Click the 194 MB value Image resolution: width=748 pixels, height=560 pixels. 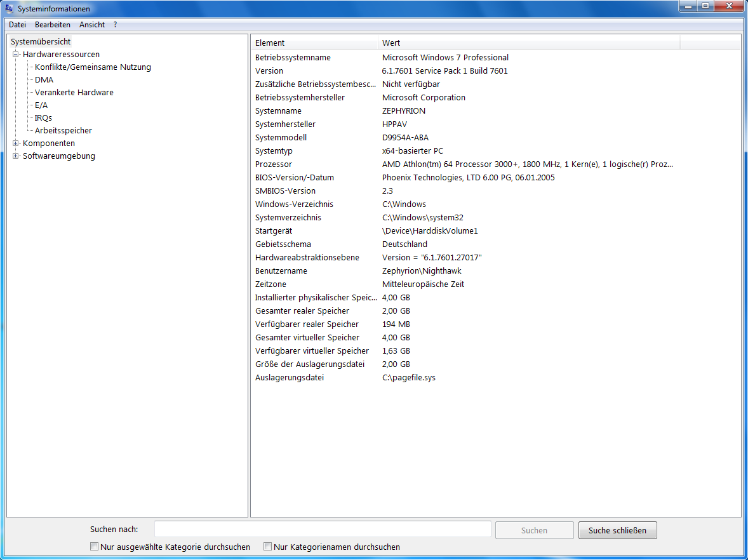[396, 324]
